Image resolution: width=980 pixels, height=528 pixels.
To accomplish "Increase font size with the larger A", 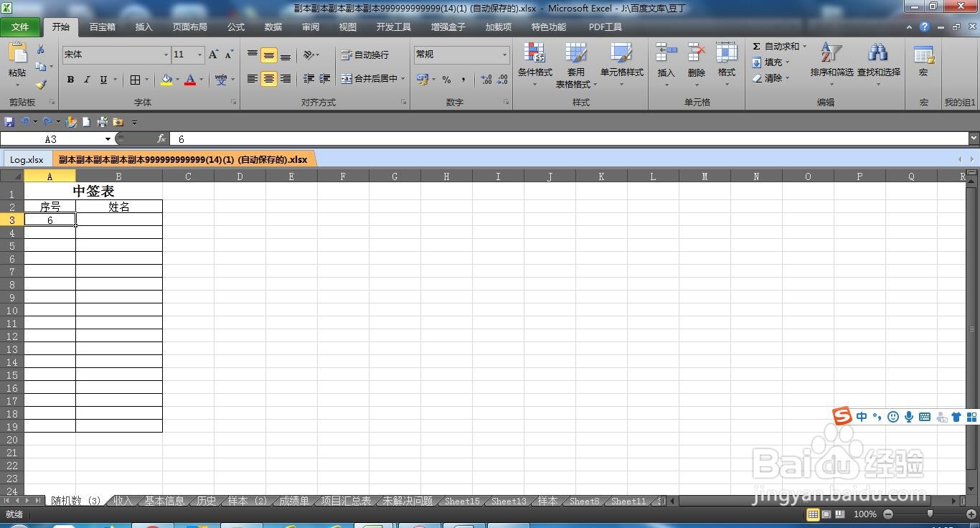I will [213, 55].
